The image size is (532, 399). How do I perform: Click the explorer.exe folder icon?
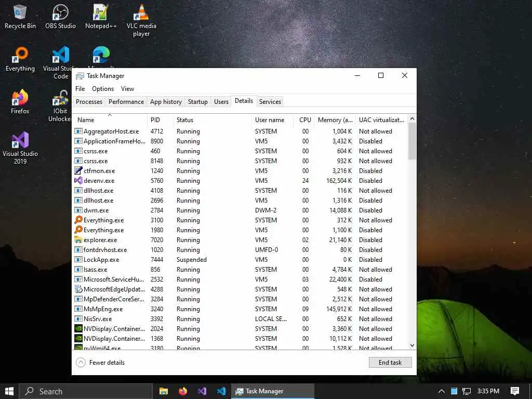click(x=78, y=240)
